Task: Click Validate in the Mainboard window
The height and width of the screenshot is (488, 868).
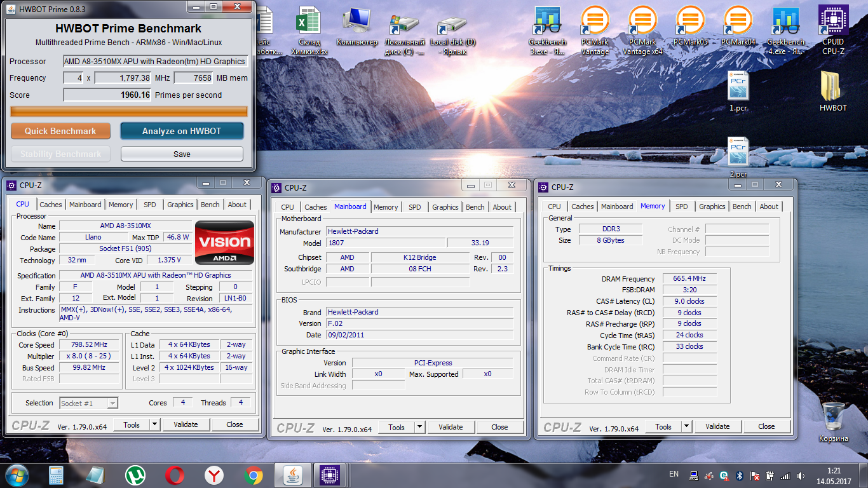Action: pos(451,427)
